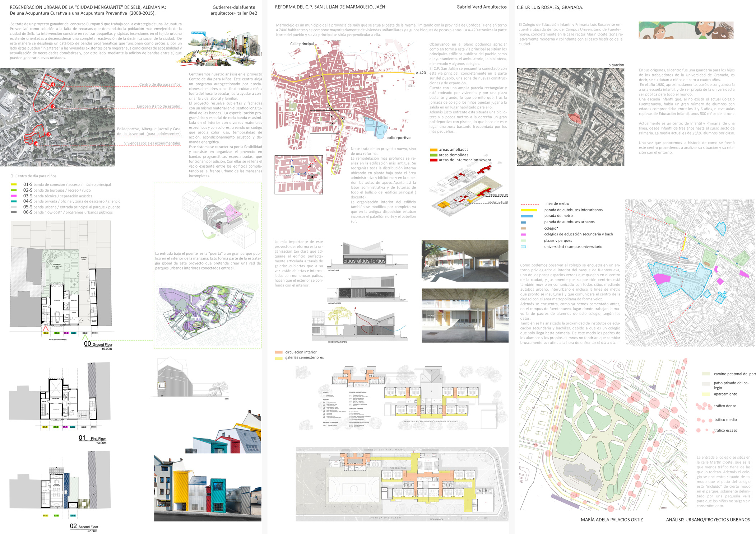Click the 'pabellón de los 70' annotation

497,202
